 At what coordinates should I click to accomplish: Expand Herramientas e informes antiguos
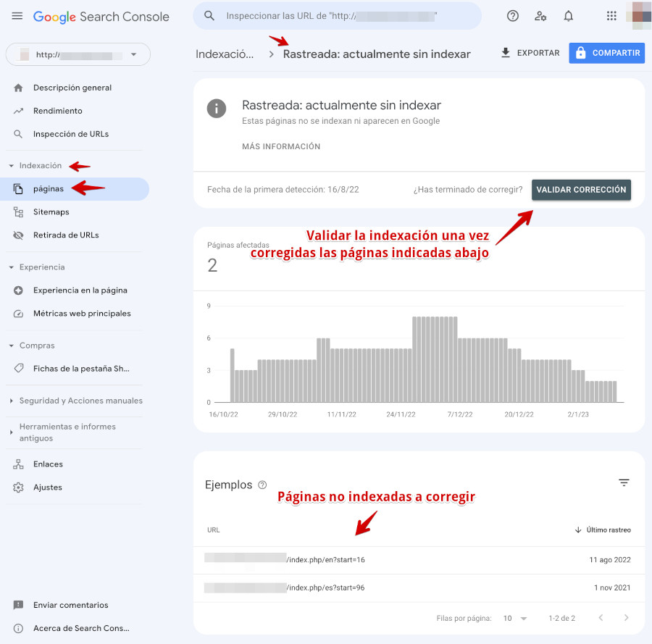pyautogui.click(x=11, y=432)
